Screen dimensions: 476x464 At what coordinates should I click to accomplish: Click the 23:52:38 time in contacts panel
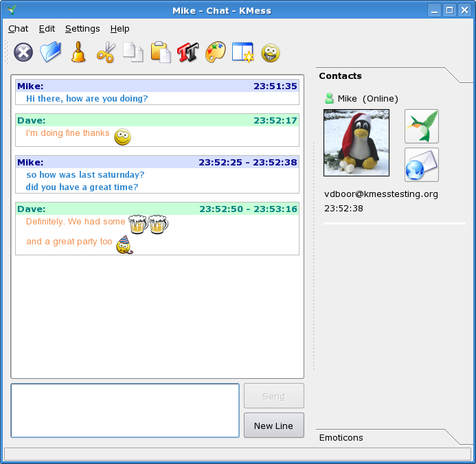tap(343, 209)
